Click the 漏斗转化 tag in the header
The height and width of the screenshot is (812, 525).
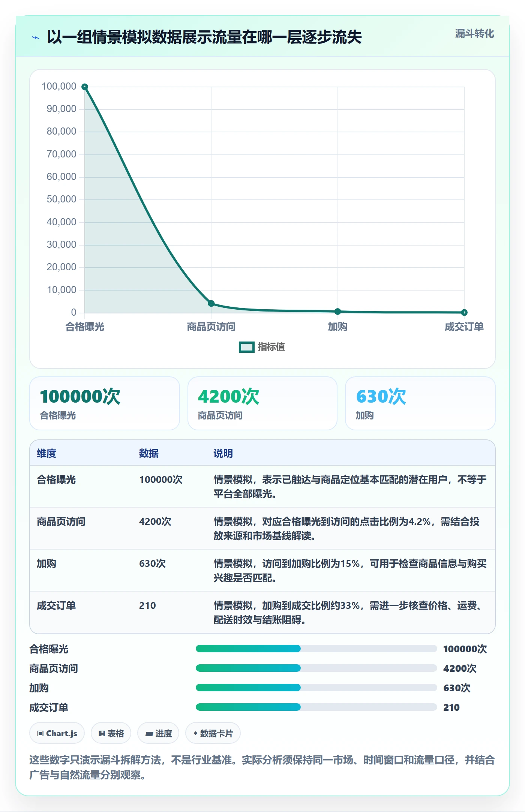coord(474,34)
